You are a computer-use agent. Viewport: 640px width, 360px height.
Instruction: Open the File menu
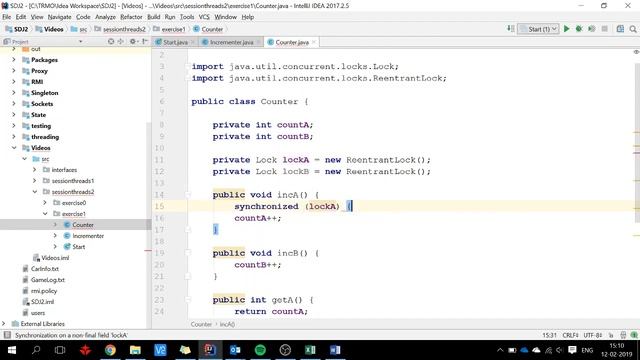click(x=7, y=17)
